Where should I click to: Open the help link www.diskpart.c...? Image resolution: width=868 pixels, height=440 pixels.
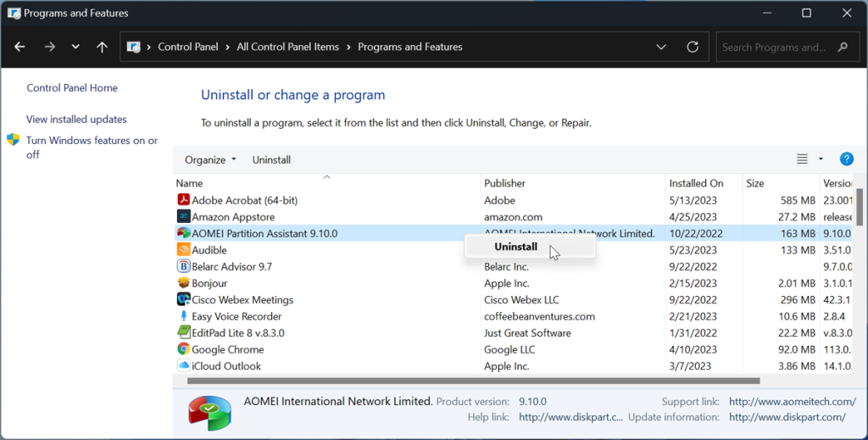tap(570, 417)
